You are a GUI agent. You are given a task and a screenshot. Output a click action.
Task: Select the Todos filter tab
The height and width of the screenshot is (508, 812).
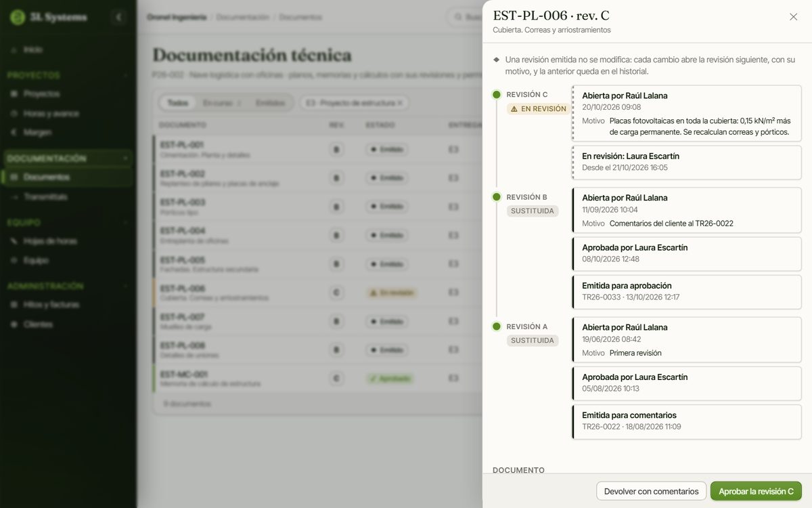point(178,103)
